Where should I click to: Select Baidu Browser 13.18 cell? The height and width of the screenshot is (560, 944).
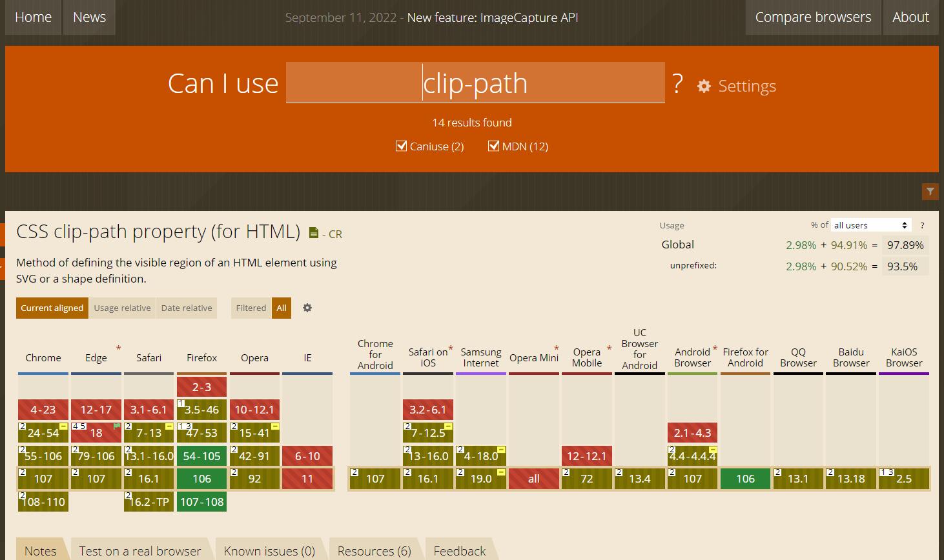[x=851, y=479]
